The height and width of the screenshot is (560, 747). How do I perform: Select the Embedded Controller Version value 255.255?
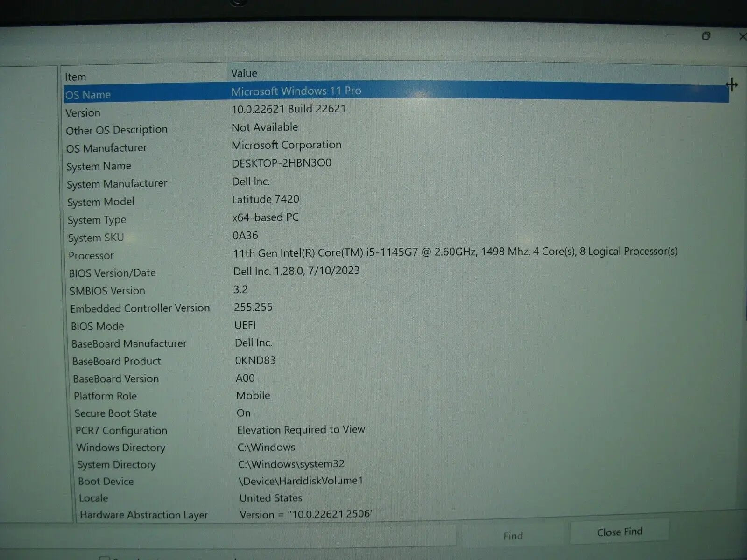pos(253,307)
